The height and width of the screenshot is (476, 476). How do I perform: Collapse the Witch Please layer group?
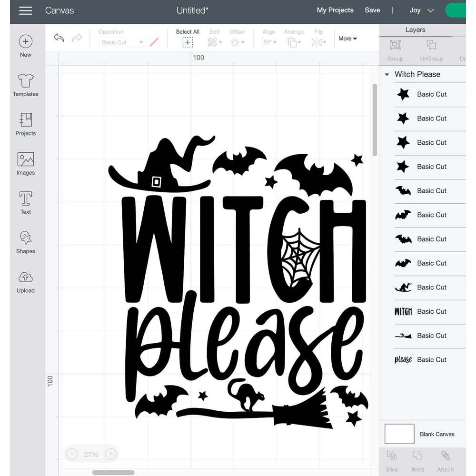click(x=387, y=74)
